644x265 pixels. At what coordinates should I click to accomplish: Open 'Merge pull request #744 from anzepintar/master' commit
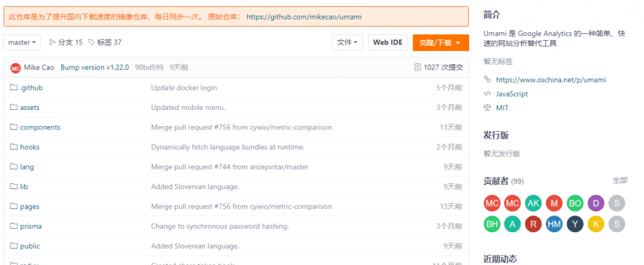(230, 167)
